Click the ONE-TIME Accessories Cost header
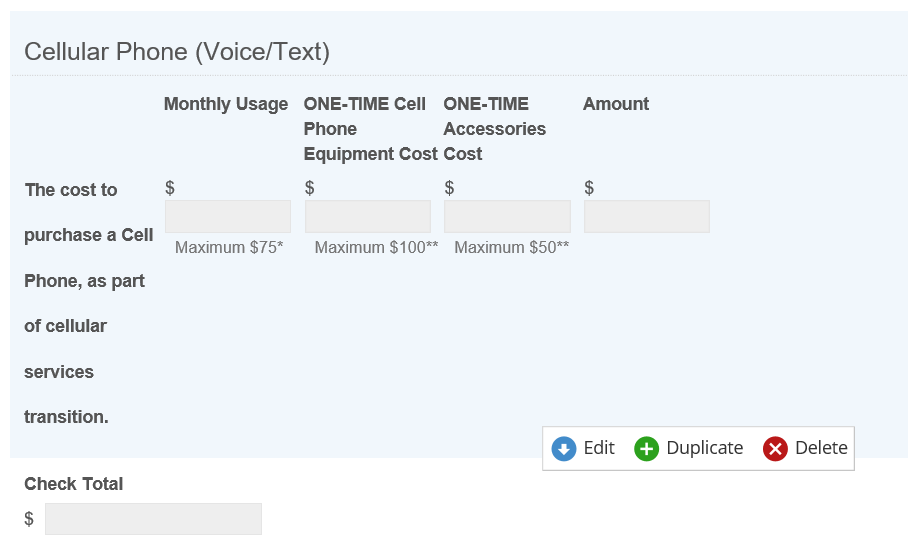919x558 pixels. point(495,129)
